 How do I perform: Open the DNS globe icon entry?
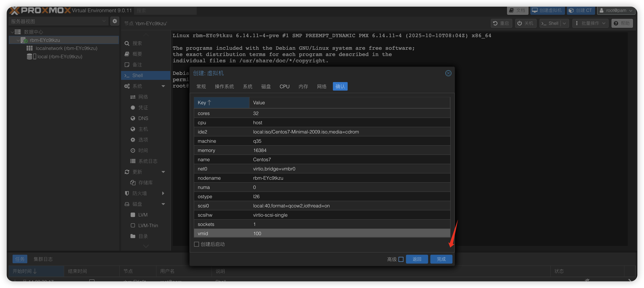(x=133, y=118)
